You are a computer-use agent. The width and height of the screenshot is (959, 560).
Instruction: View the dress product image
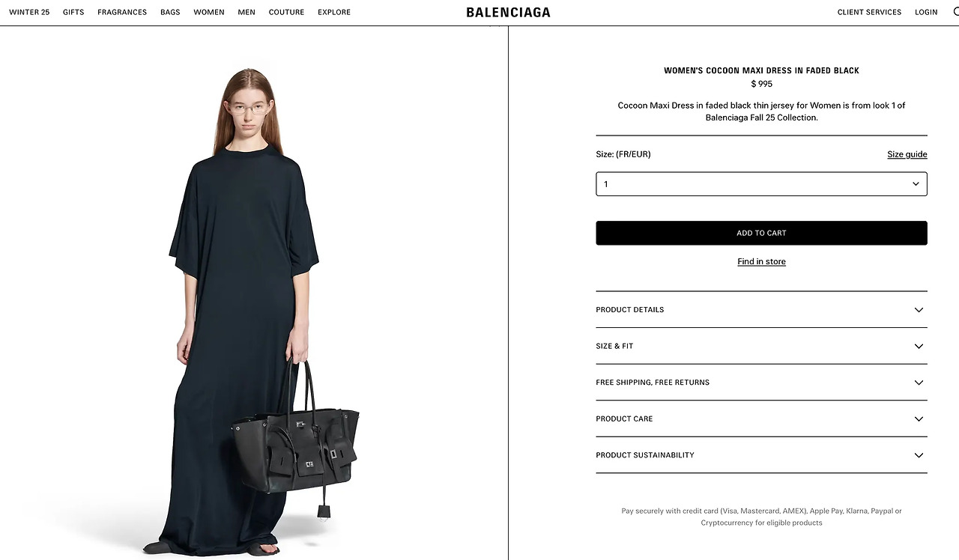point(253,293)
